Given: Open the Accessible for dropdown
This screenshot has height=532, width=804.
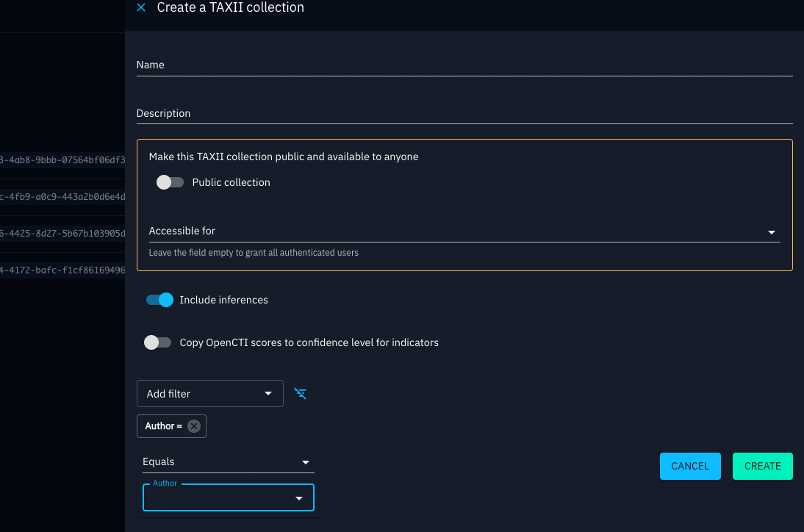Looking at the screenshot, I should [772, 231].
